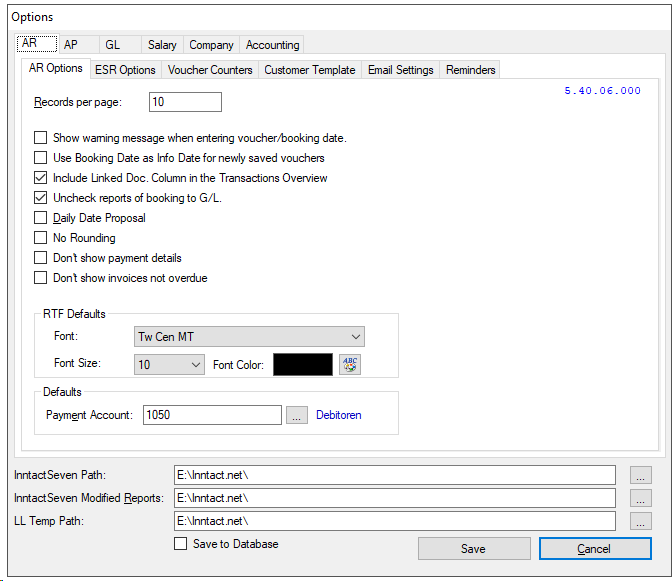Click the Payment Account input field
Image resolution: width=672 pixels, height=581 pixels.
point(212,415)
